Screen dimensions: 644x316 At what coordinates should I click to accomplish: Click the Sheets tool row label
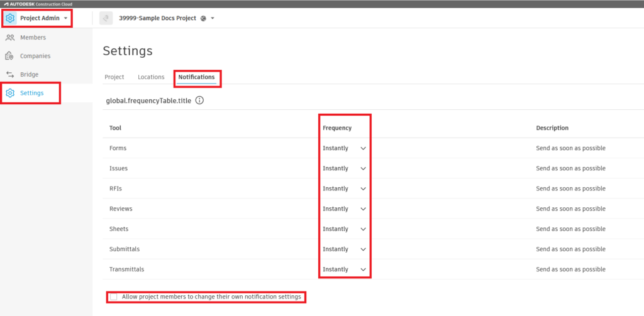(119, 229)
